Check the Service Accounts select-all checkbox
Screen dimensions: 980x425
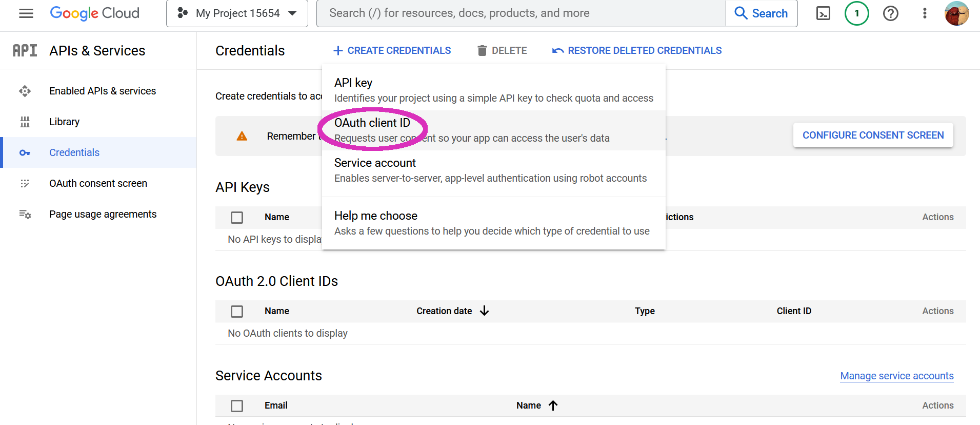click(x=237, y=406)
